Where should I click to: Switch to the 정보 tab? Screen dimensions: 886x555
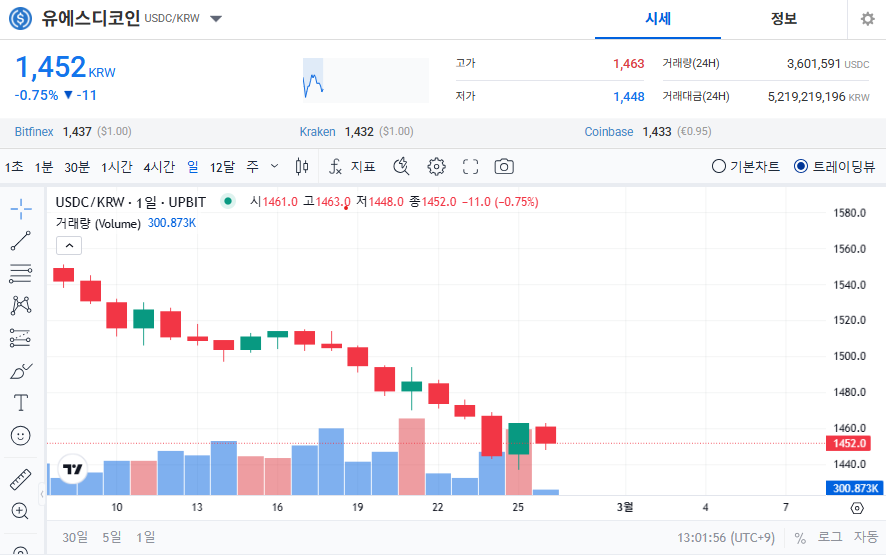(784, 19)
